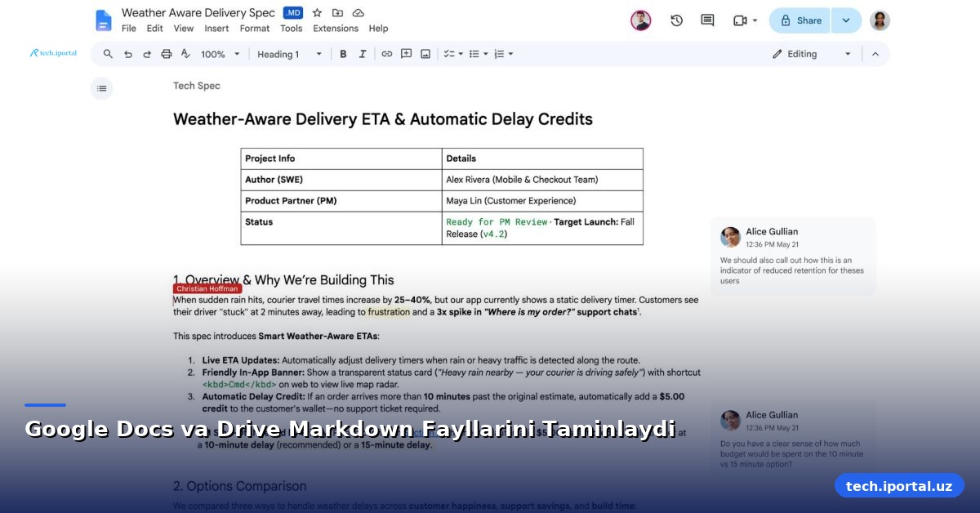Screen dimensions: 980x513
Task: Click the document title field
Action: (x=198, y=13)
